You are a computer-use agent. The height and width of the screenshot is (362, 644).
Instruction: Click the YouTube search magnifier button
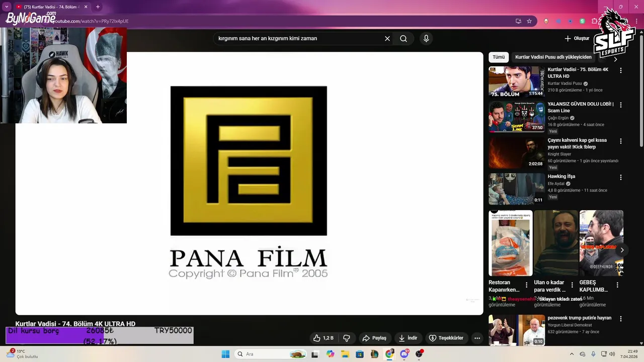click(x=404, y=38)
